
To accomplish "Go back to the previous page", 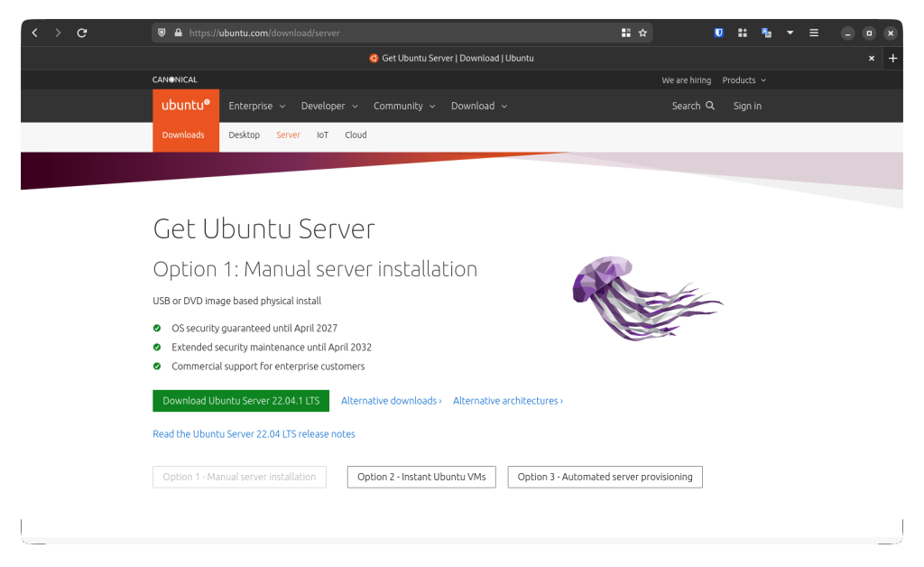I will [x=35, y=33].
